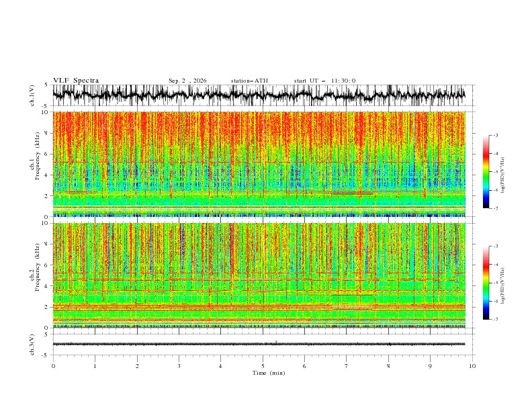Click the station=ATH label

[249, 81]
